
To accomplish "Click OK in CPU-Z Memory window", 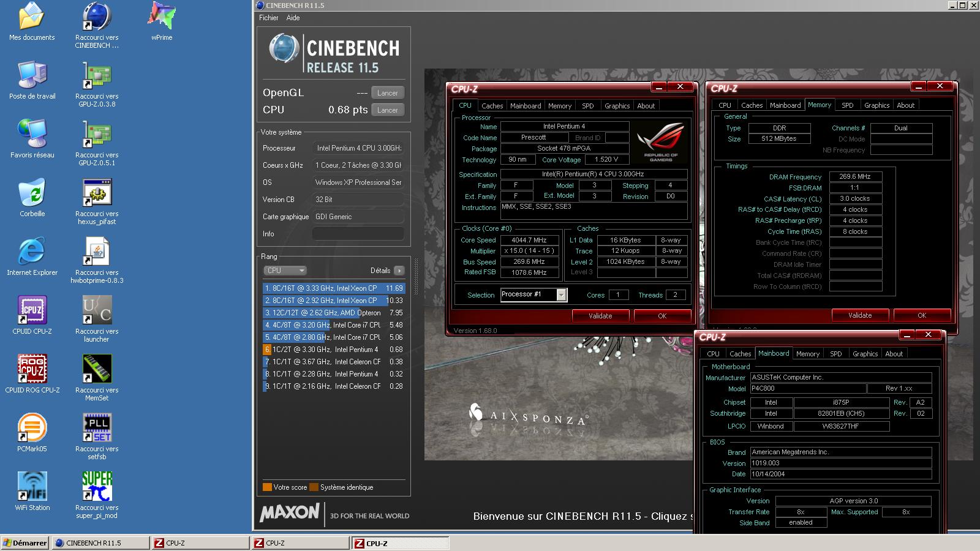I will (x=922, y=315).
